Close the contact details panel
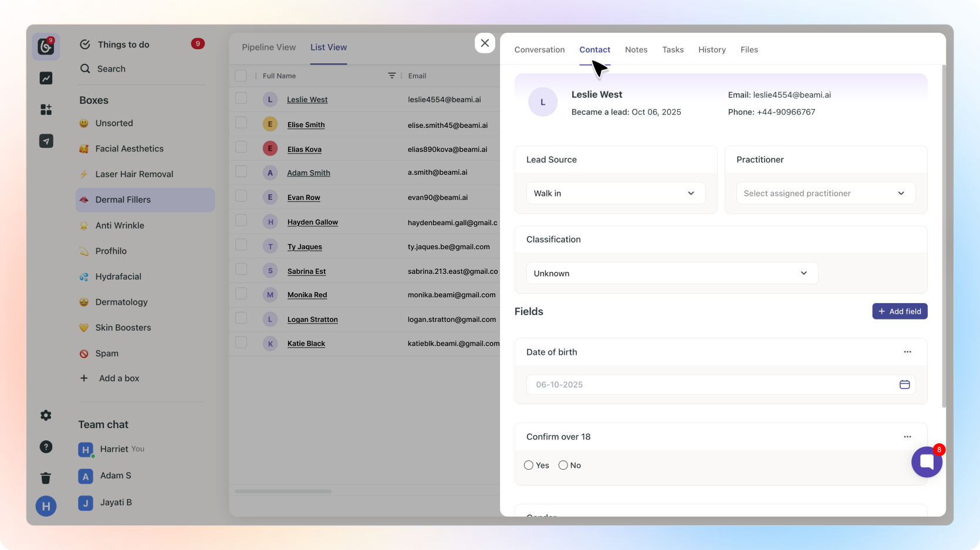Screen dimensions: 980x550 tap(485, 43)
